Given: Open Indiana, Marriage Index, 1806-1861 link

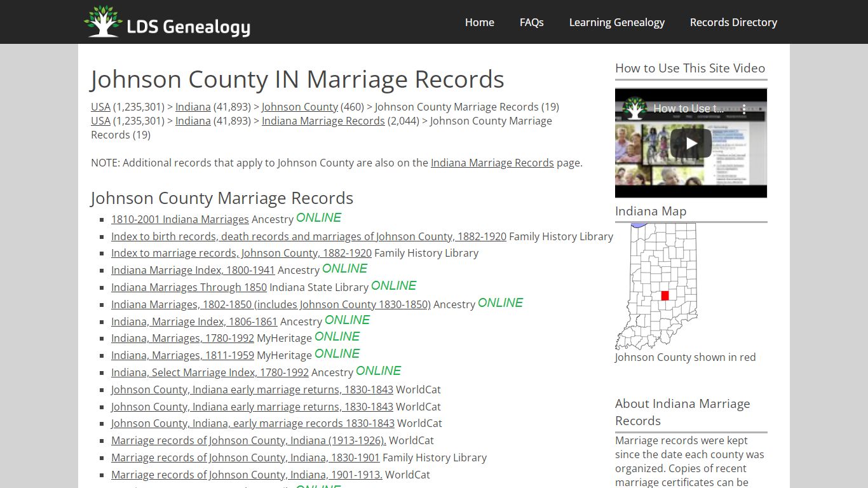Looking at the screenshot, I should 194,322.
